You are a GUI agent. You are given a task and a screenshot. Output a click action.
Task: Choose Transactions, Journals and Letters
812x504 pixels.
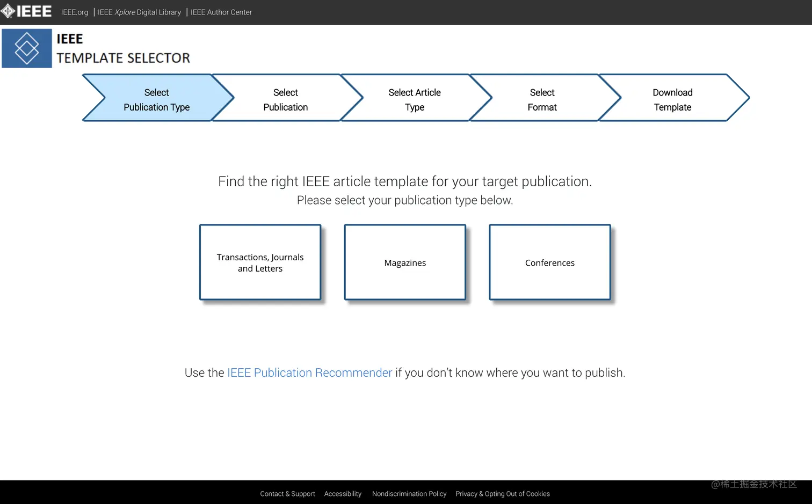260,262
